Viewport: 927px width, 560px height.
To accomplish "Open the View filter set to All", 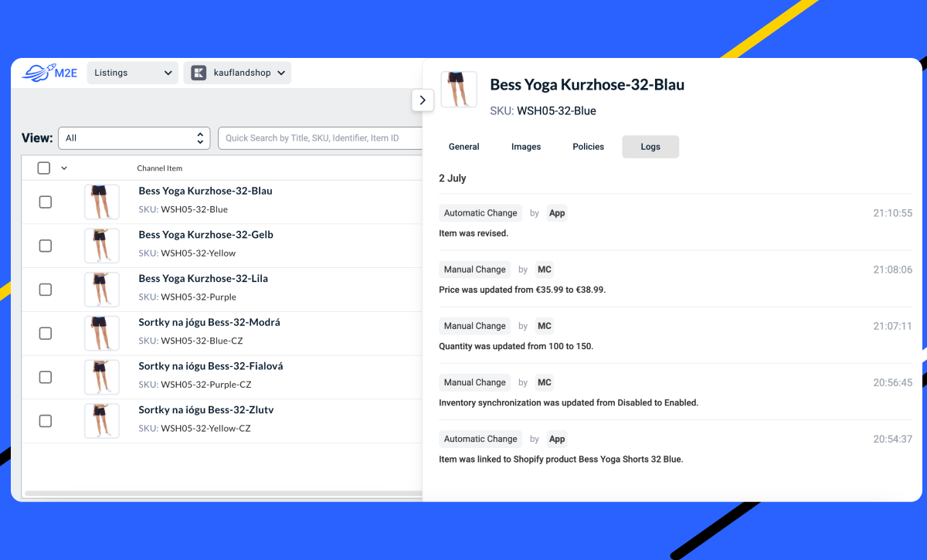I will coord(134,138).
